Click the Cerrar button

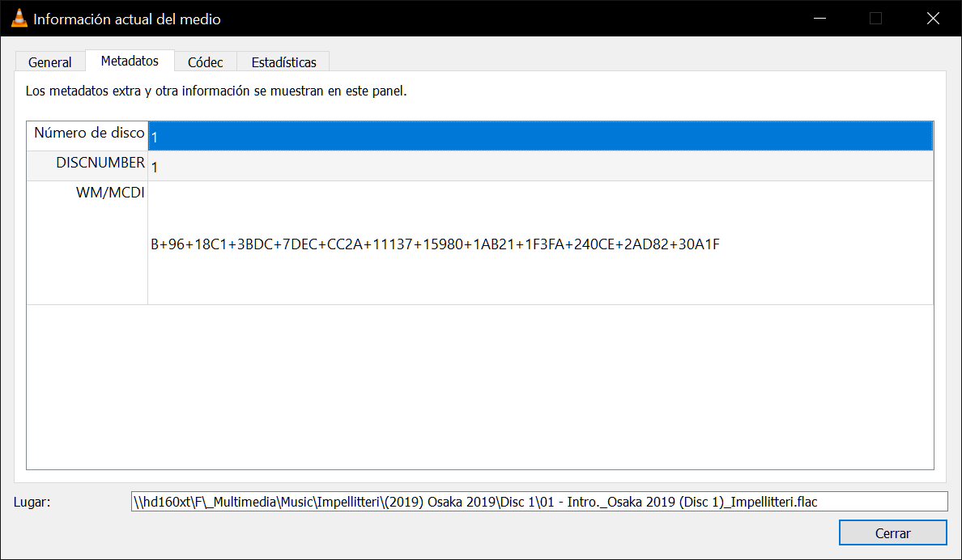coord(892,533)
